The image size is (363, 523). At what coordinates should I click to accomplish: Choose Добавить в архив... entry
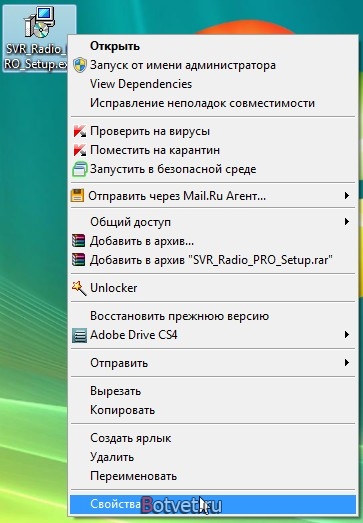213,241
